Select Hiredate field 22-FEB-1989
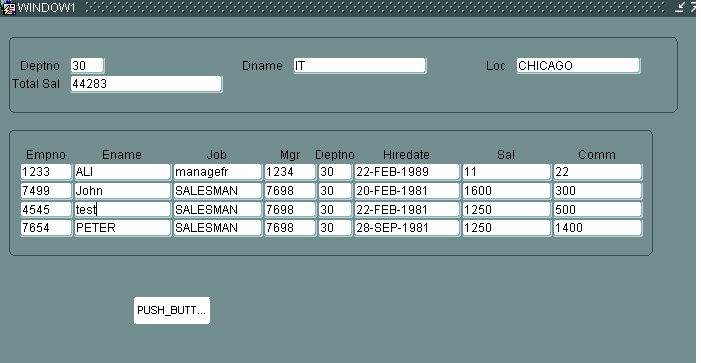 (407, 172)
